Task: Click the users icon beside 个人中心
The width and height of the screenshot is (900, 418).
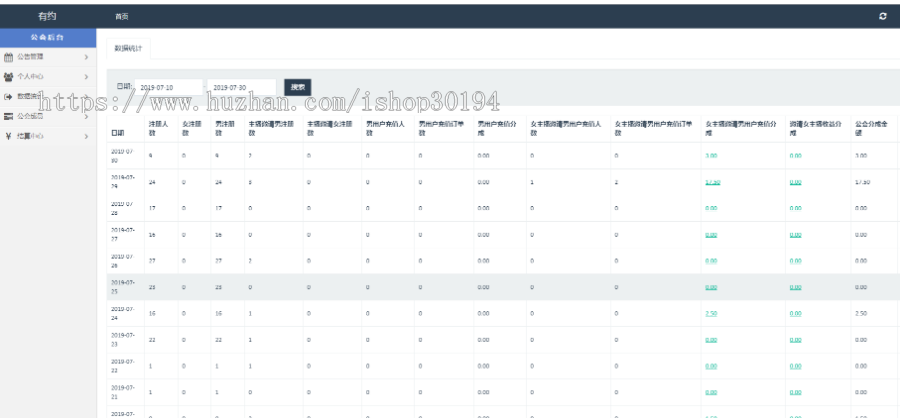Action: point(8,76)
